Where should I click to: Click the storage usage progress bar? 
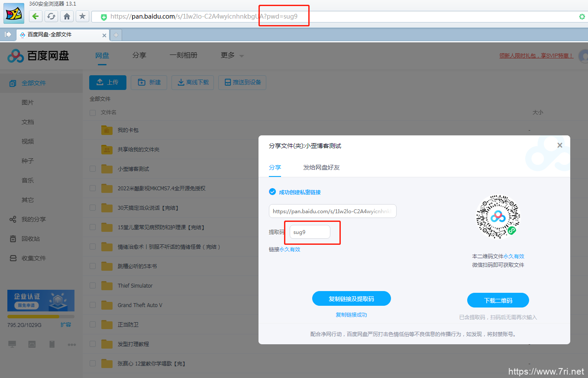click(x=41, y=317)
